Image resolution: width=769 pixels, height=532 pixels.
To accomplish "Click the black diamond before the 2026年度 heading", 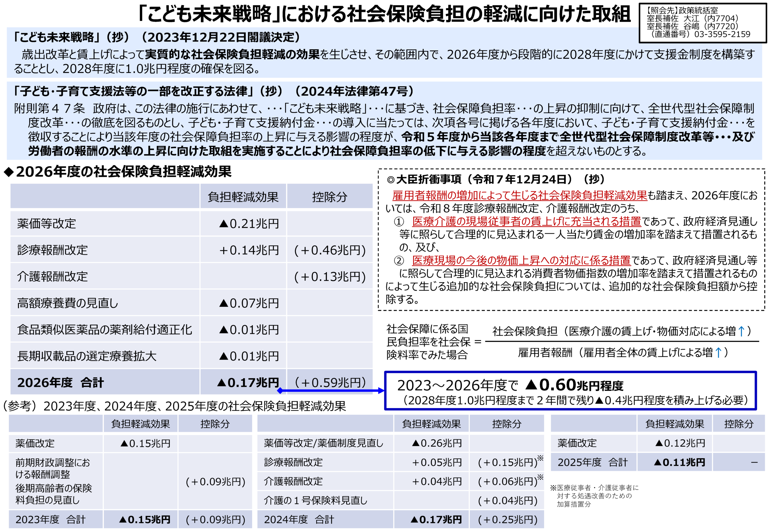I will 9,172.
